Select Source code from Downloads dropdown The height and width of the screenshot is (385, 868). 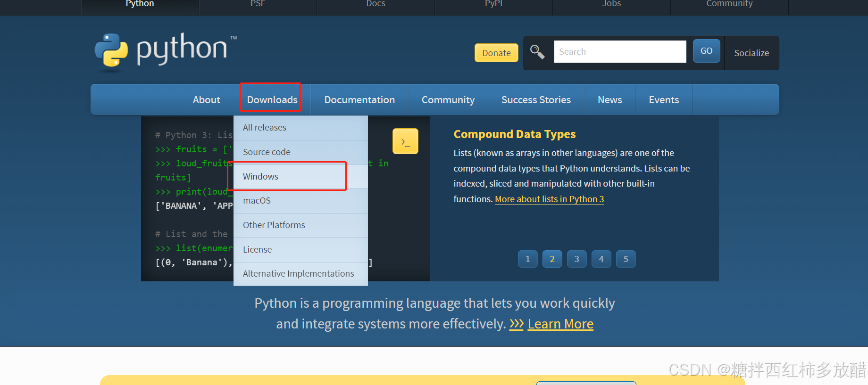click(300, 152)
